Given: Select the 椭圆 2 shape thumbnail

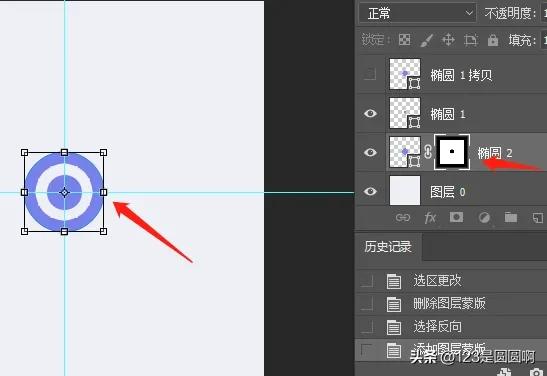Looking at the screenshot, I should (x=405, y=152).
